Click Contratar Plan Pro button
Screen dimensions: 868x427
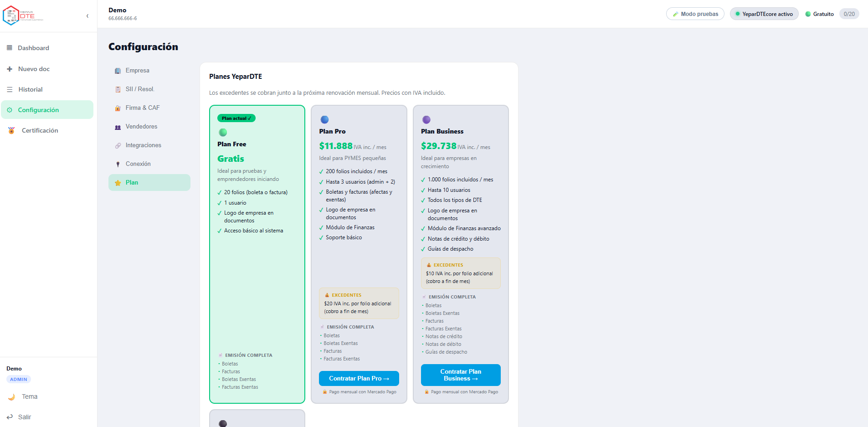coord(359,379)
